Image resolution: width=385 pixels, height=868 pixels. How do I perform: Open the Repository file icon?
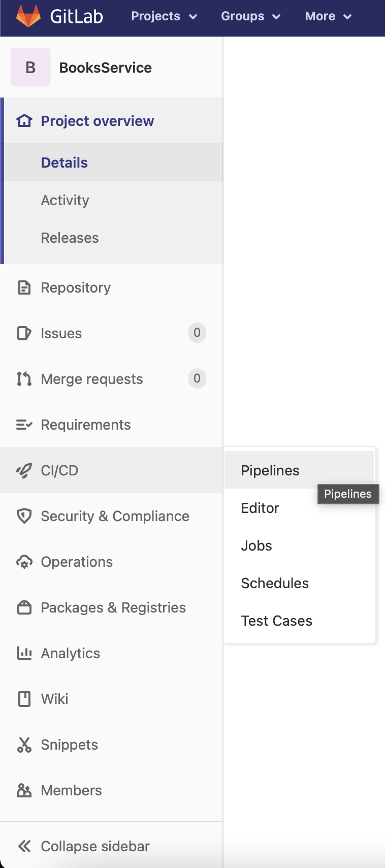click(x=24, y=287)
